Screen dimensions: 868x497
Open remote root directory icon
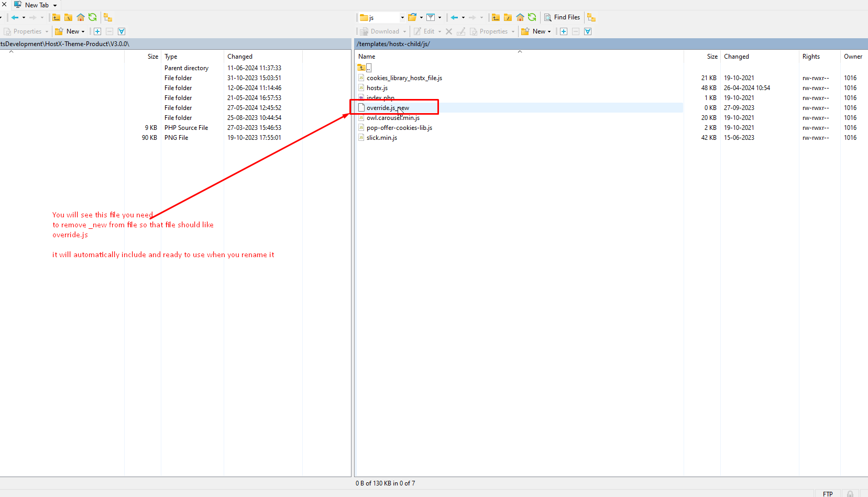[508, 17]
